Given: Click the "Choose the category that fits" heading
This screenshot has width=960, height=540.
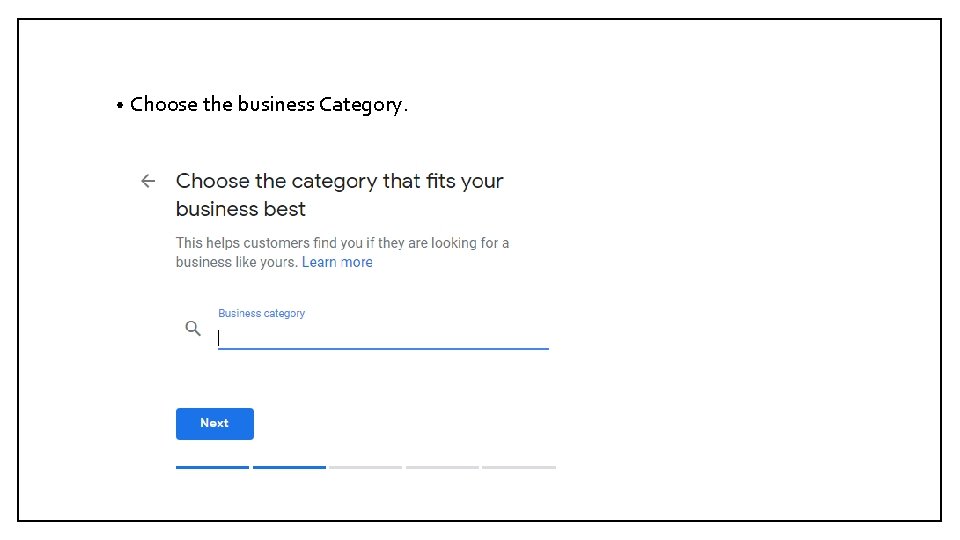Looking at the screenshot, I should click(339, 181).
